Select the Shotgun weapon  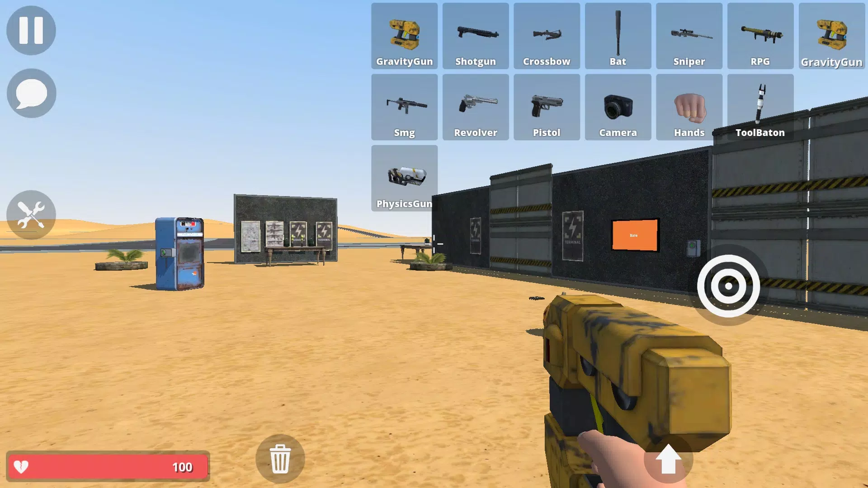(x=475, y=36)
